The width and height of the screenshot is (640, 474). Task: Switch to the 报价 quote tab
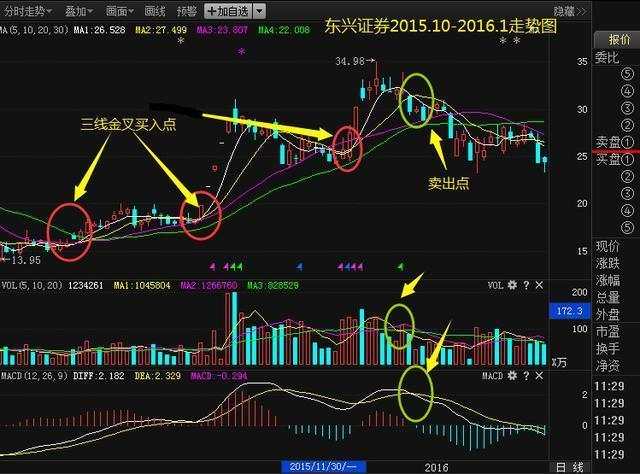point(617,40)
